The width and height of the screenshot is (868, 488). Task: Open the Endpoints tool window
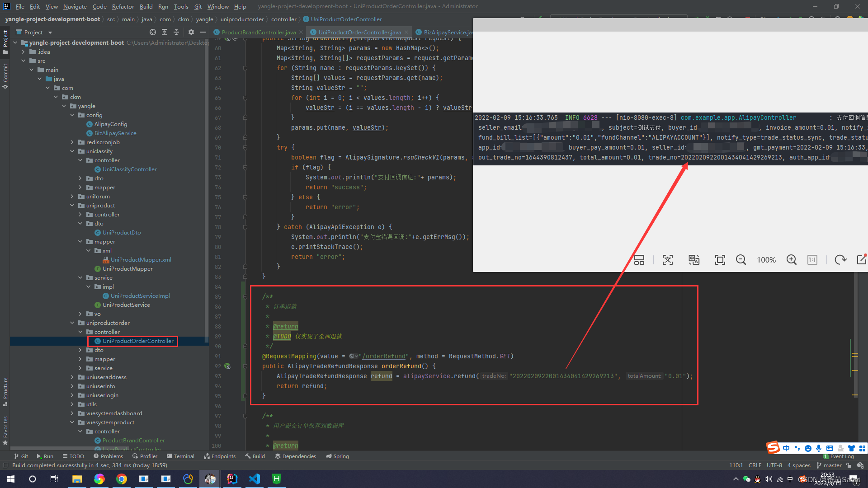tap(220, 456)
